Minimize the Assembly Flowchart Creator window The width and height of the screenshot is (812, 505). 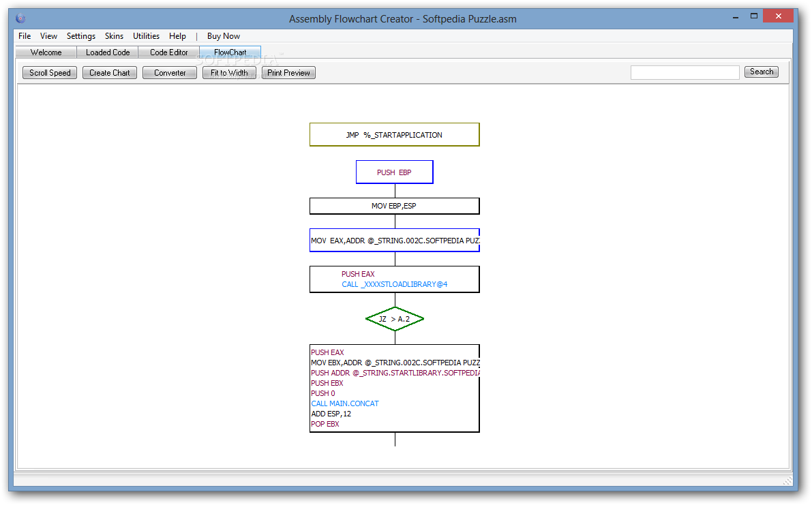tap(736, 18)
